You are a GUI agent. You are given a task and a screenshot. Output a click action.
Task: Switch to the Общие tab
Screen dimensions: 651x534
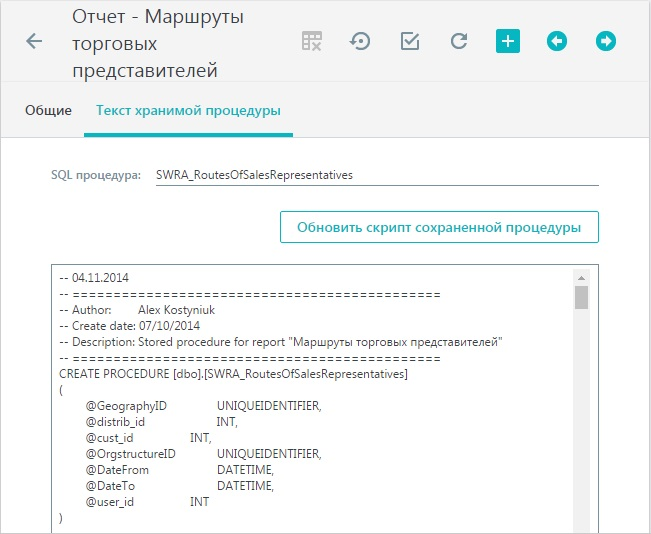(48, 110)
